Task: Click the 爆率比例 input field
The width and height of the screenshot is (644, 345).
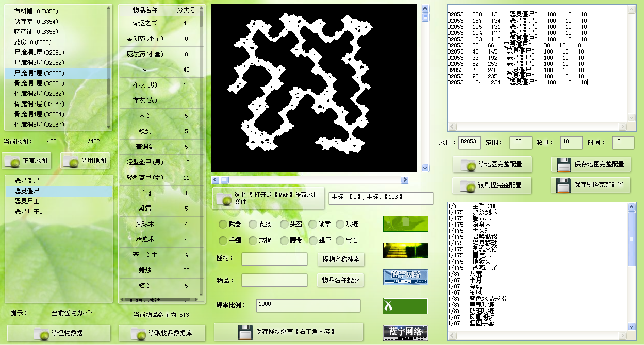Action: pyautogui.click(x=308, y=305)
